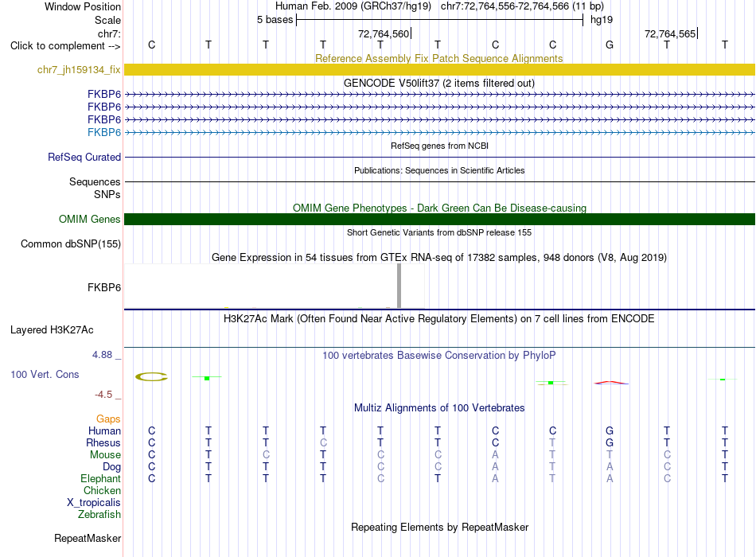This screenshot has width=756, height=557.
Task: Click the 'hg19' label beside the scale bar
Action: pyautogui.click(x=602, y=20)
